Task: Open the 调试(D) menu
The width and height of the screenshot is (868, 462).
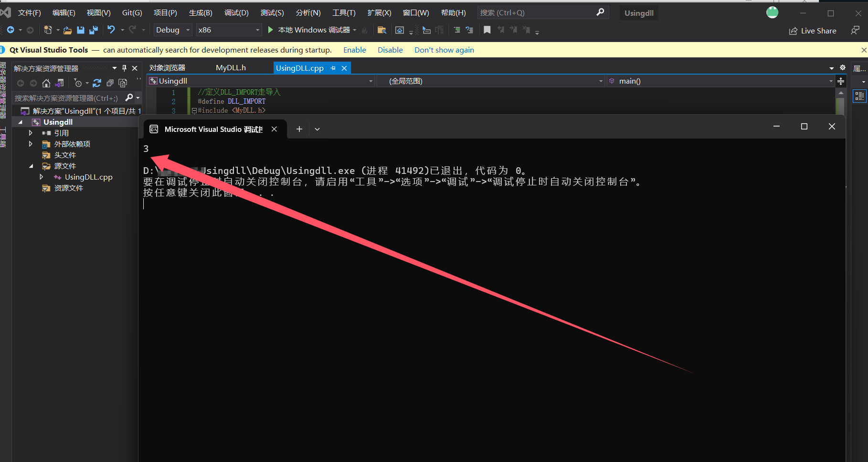Action: click(x=236, y=12)
